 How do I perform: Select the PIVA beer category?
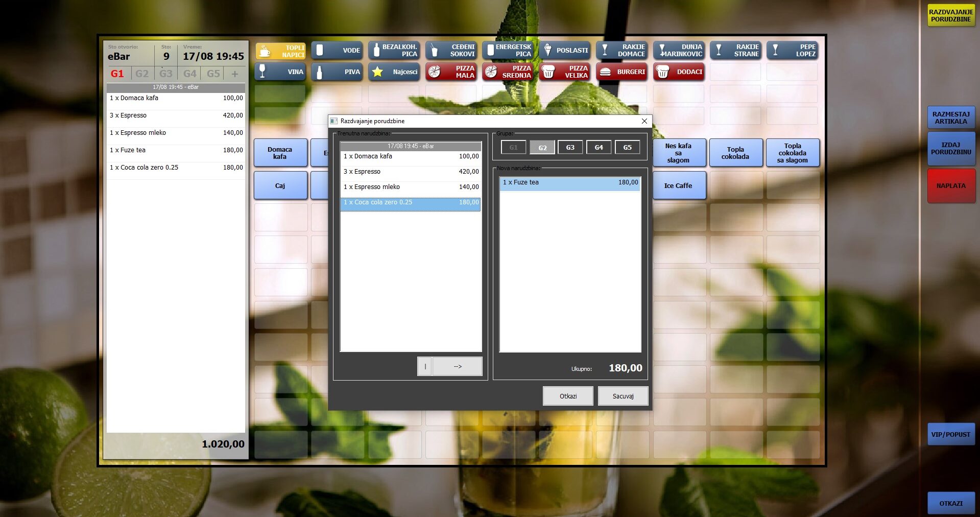click(x=337, y=72)
